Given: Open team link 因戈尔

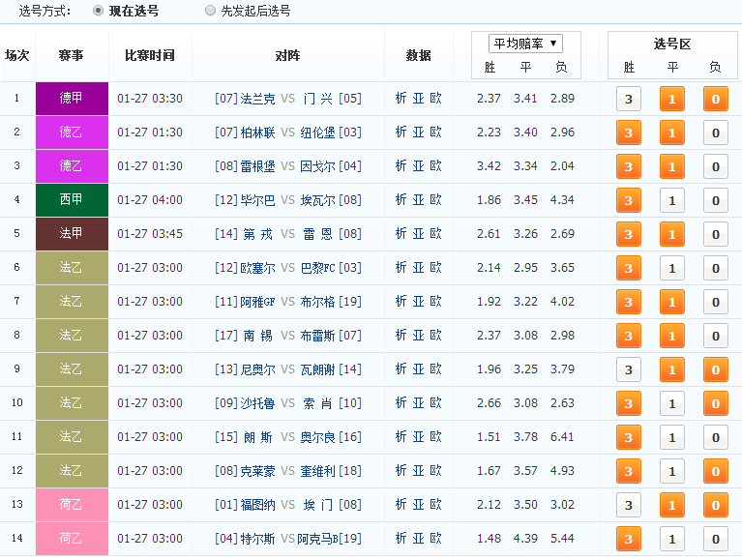Looking at the screenshot, I should click(317, 166).
